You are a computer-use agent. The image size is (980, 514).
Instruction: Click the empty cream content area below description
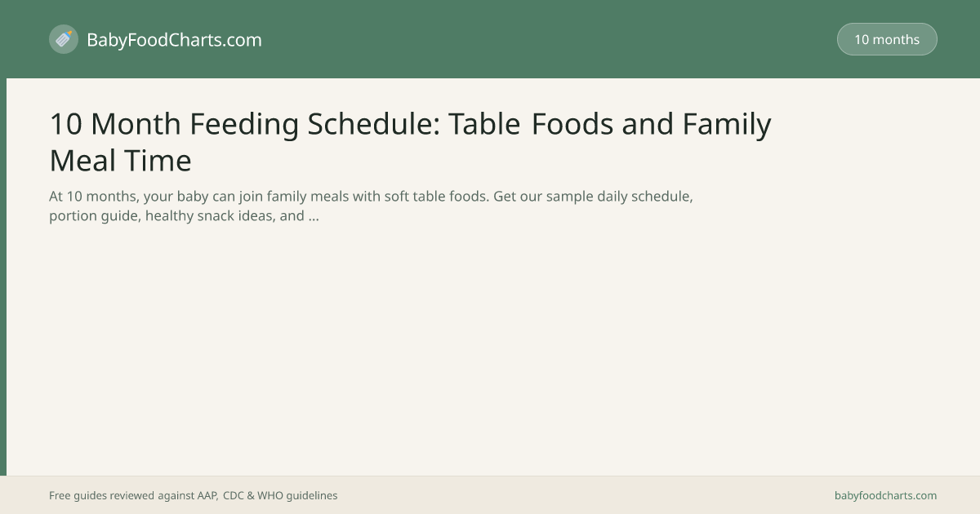490,351
